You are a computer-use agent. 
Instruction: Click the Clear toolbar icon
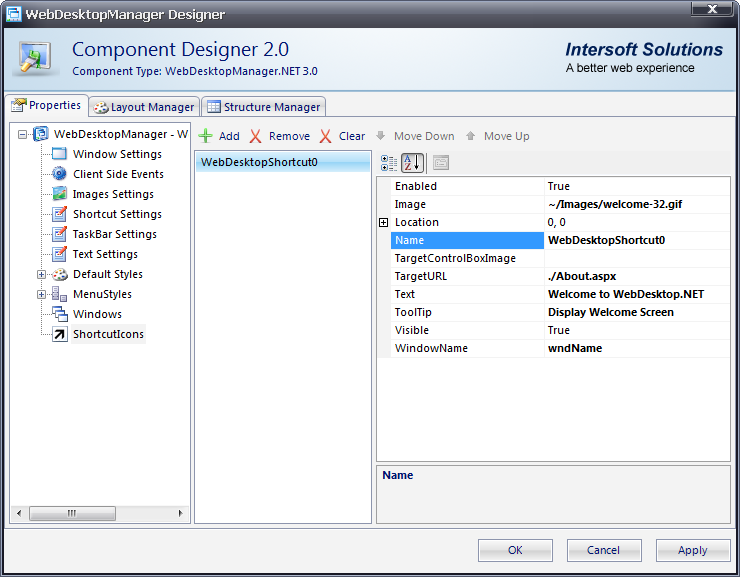(x=326, y=136)
